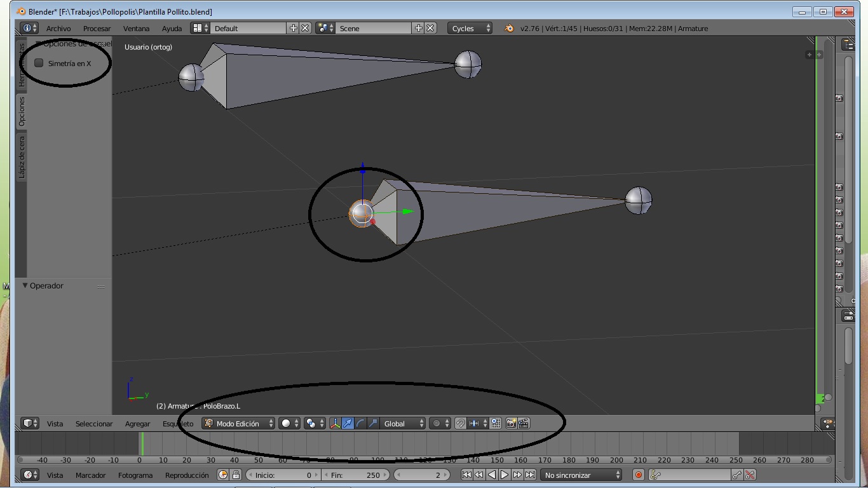Open the screen layout browser icon

pos(200,29)
